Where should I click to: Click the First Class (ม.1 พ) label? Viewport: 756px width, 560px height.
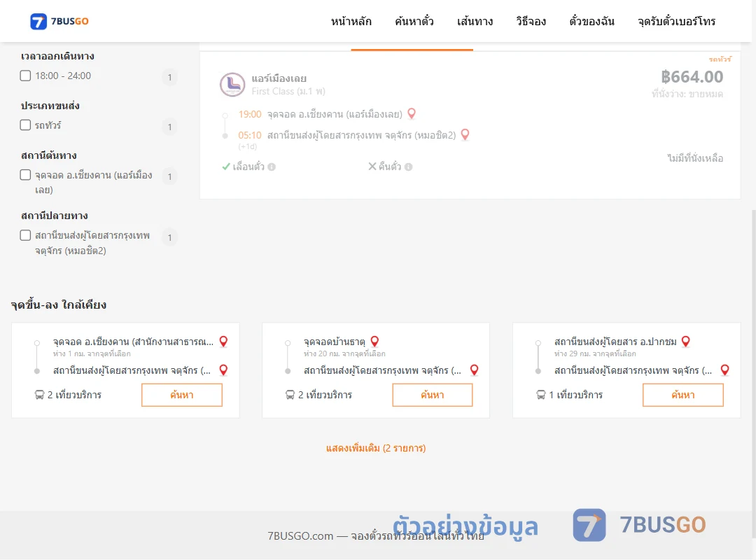(288, 91)
